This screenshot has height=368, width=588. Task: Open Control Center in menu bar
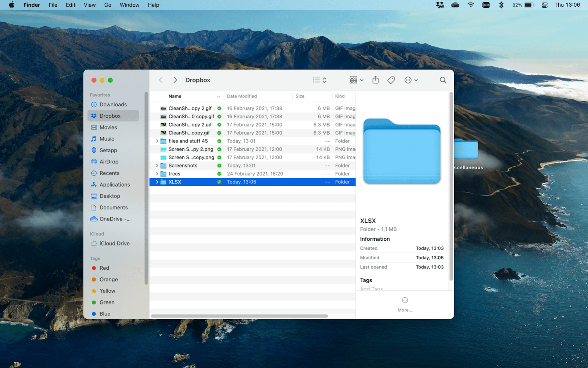click(x=545, y=5)
